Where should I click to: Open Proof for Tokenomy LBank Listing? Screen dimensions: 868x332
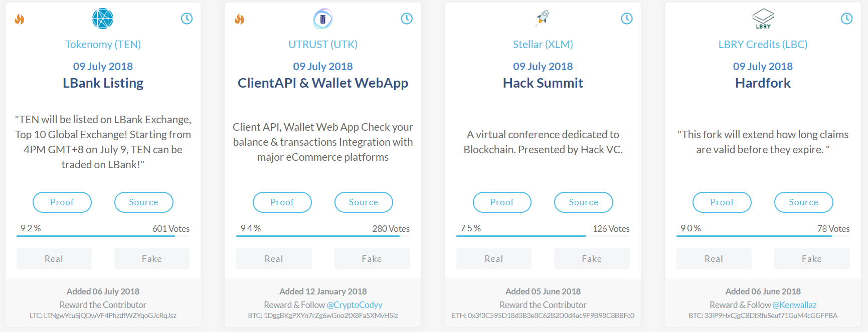point(62,202)
